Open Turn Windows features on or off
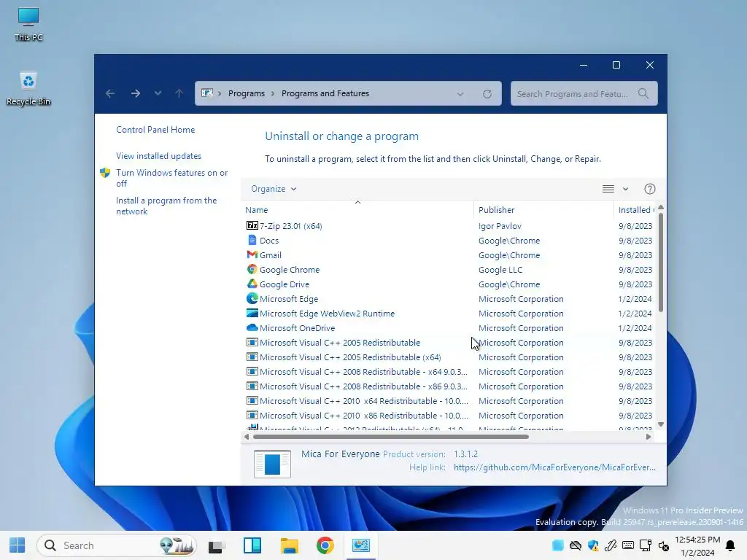Screen dimensions: 747x560 (172, 178)
